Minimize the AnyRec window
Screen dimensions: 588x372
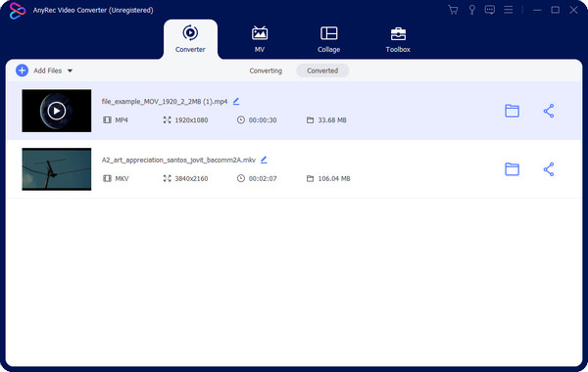click(537, 10)
